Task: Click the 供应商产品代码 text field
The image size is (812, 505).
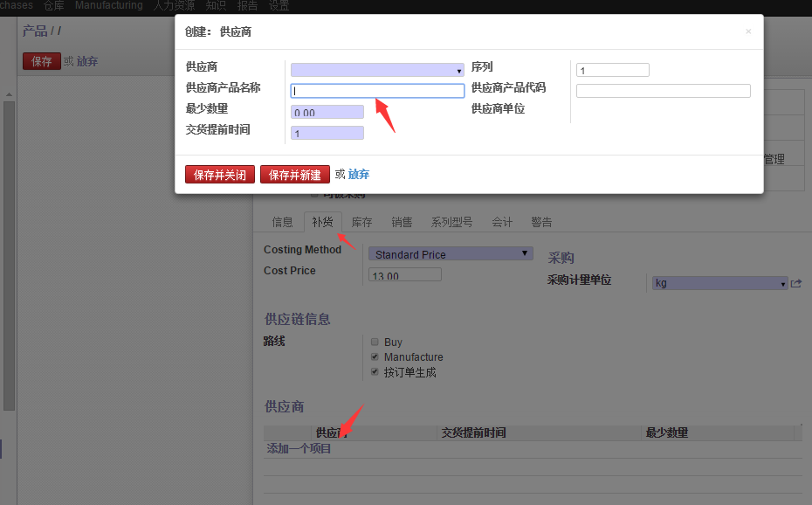Action: click(x=663, y=91)
